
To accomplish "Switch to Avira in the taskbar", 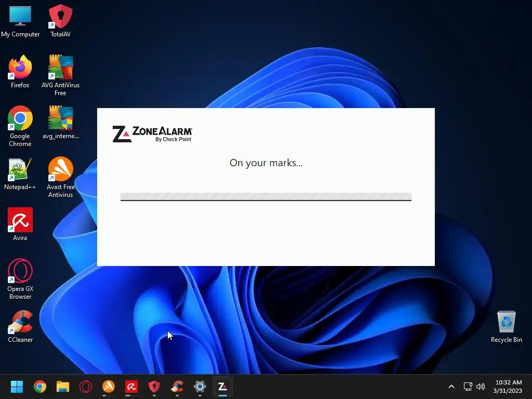I will (131, 387).
